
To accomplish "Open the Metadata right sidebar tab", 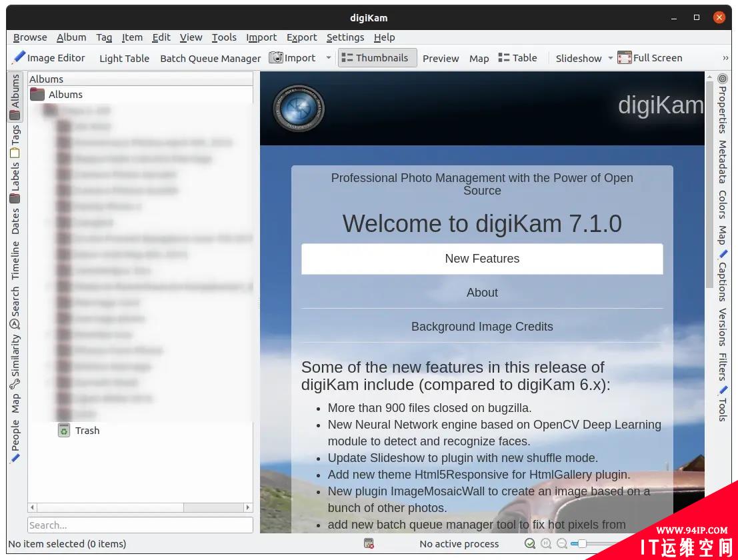I will pos(723,161).
